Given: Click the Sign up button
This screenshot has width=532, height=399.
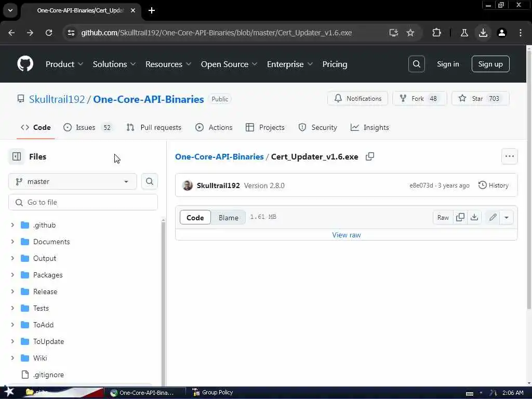Looking at the screenshot, I should pyautogui.click(x=490, y=64).
